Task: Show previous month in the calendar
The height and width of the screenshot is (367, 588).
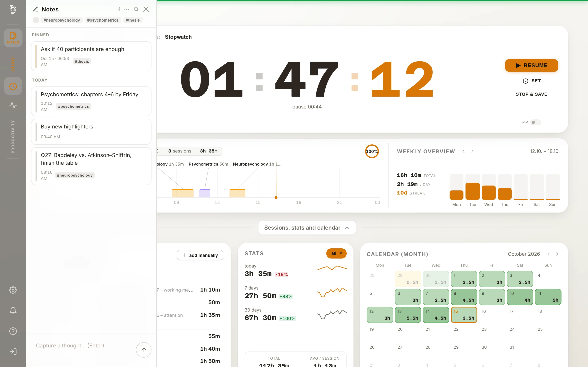Action: coord(548,254)
